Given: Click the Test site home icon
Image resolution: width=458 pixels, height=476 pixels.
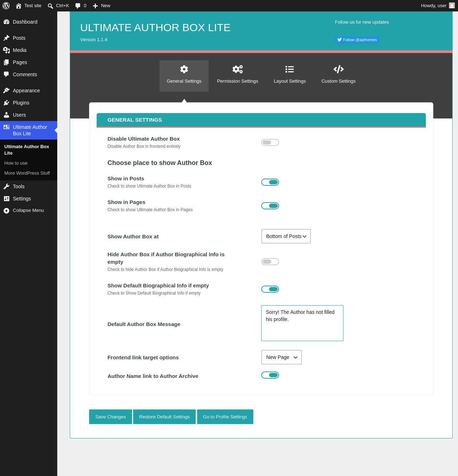Looking at the screenshot, I should 19,6.
